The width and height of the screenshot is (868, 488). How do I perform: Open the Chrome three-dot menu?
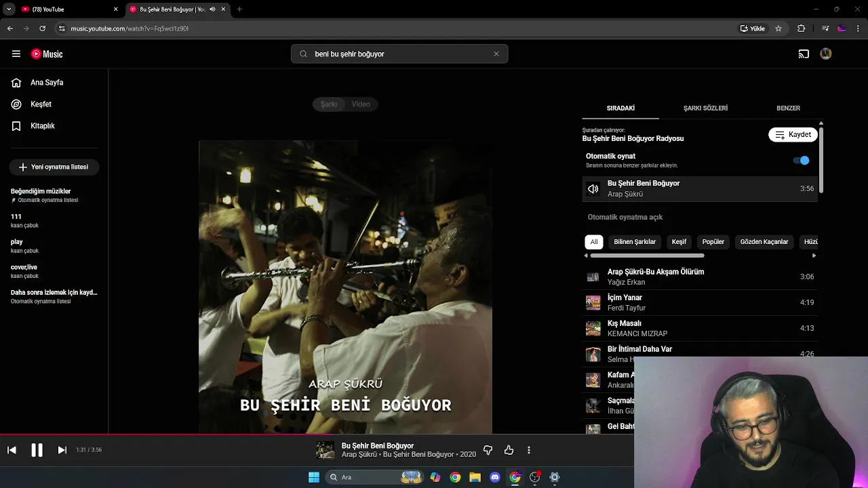pos(859,28)
